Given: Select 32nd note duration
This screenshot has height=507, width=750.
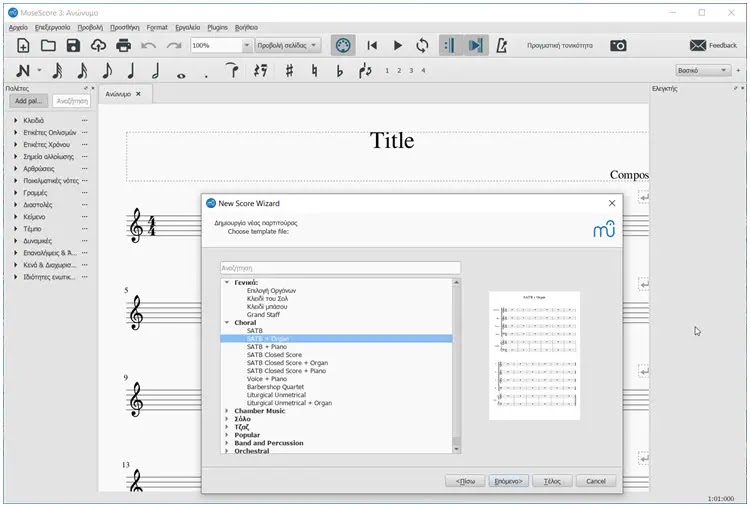Looking at the screenshot, I should coord(57,71).
